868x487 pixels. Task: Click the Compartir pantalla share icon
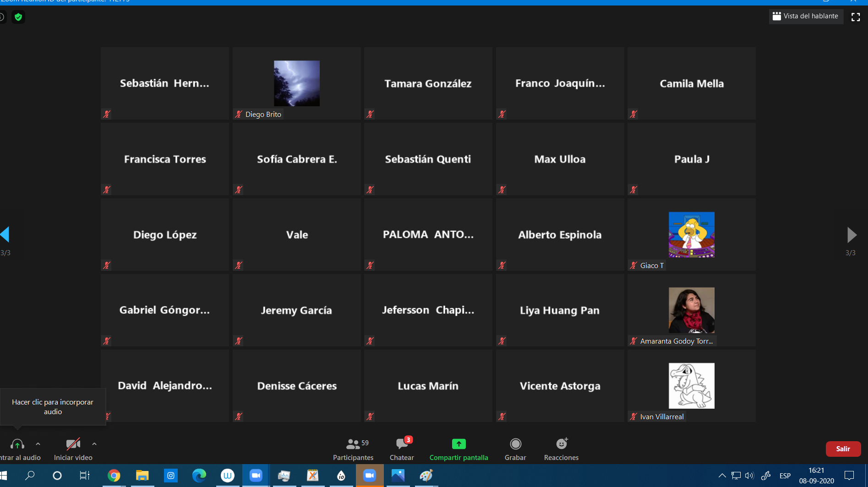459,444
